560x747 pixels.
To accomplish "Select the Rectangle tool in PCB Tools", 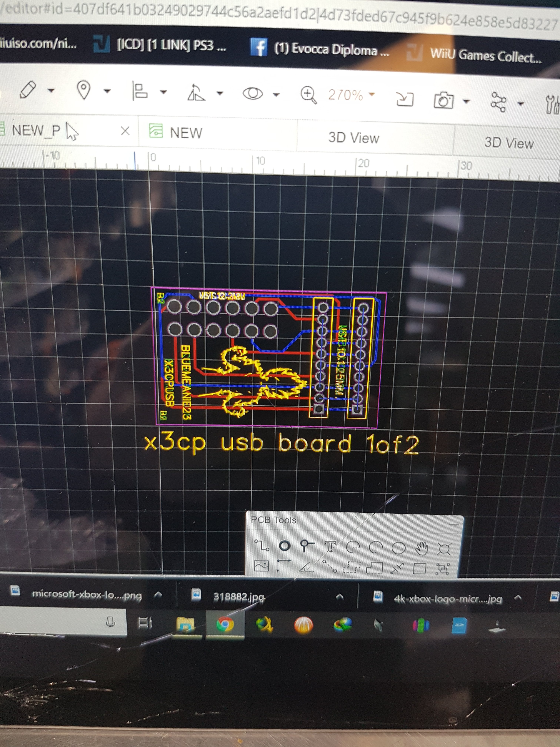I will click(419, 569).
